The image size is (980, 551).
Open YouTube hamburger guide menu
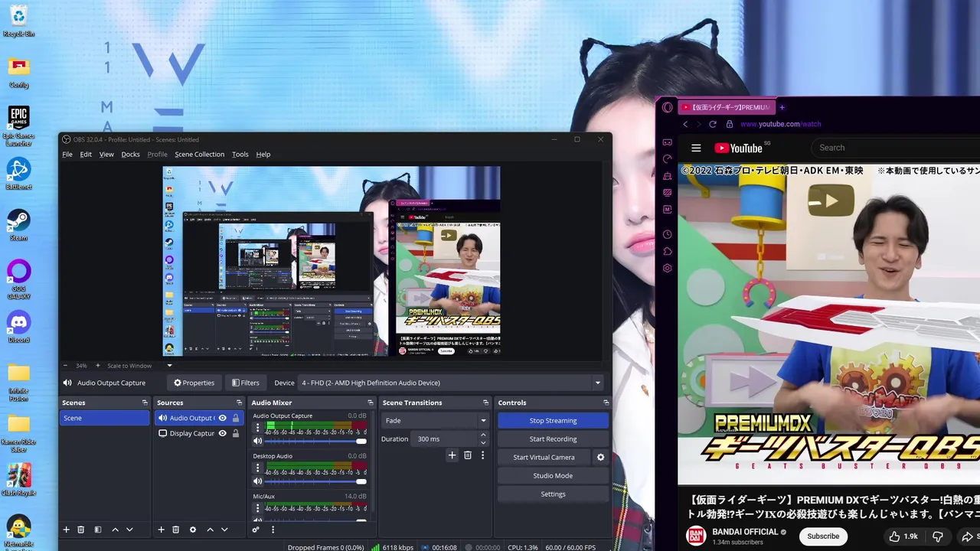click(696, 148)
